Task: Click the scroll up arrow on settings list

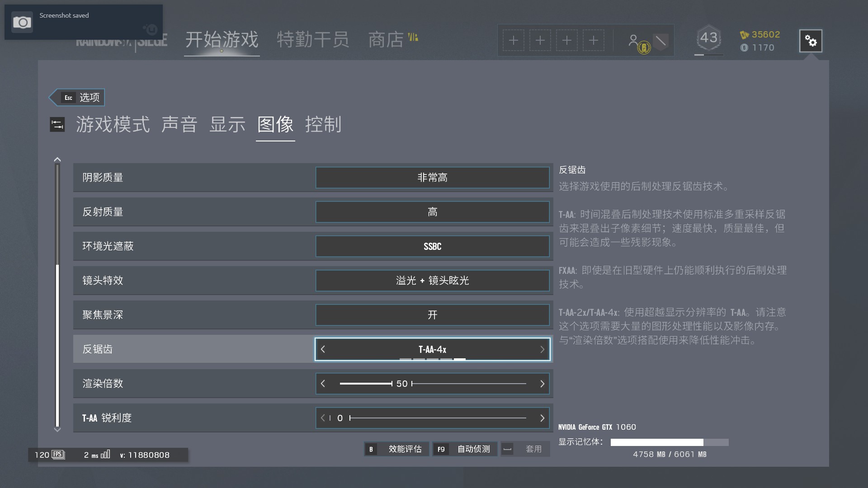Action: (x=57, y=160)
